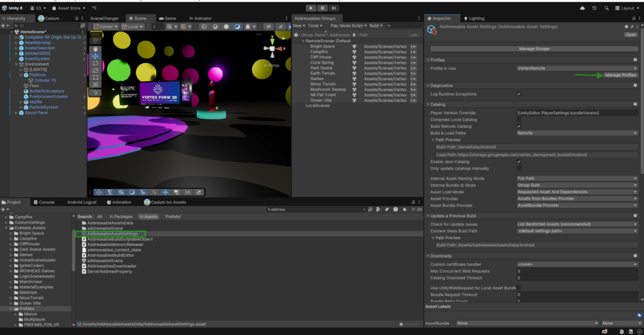The image size is (644, 335).
Task: Click the Manage Groups button
Action: [533, 48]
